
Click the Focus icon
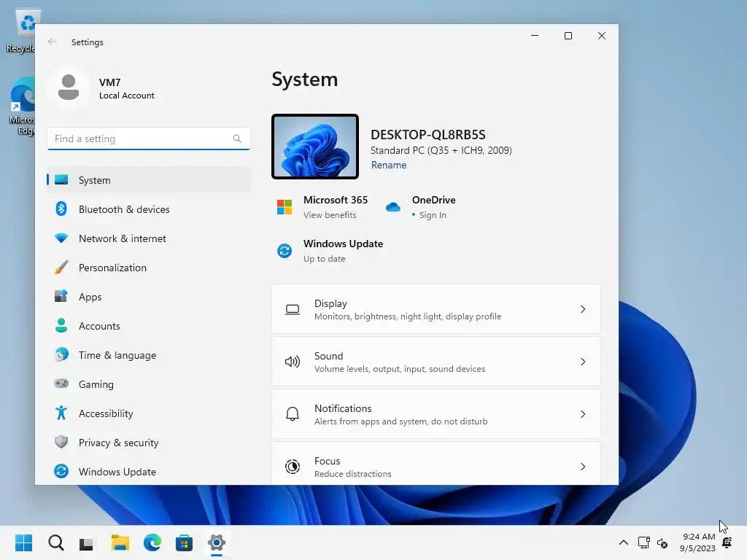coord(293,467)
